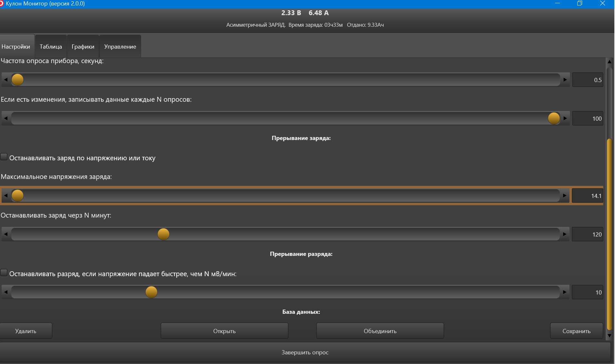
Task: Click the polling frequency slider knob
Action: coord(18,80)
